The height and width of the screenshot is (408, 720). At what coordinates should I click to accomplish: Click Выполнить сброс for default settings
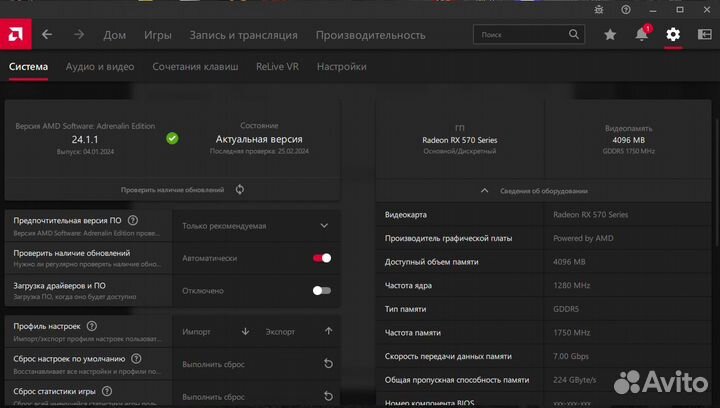coord(213,364)
